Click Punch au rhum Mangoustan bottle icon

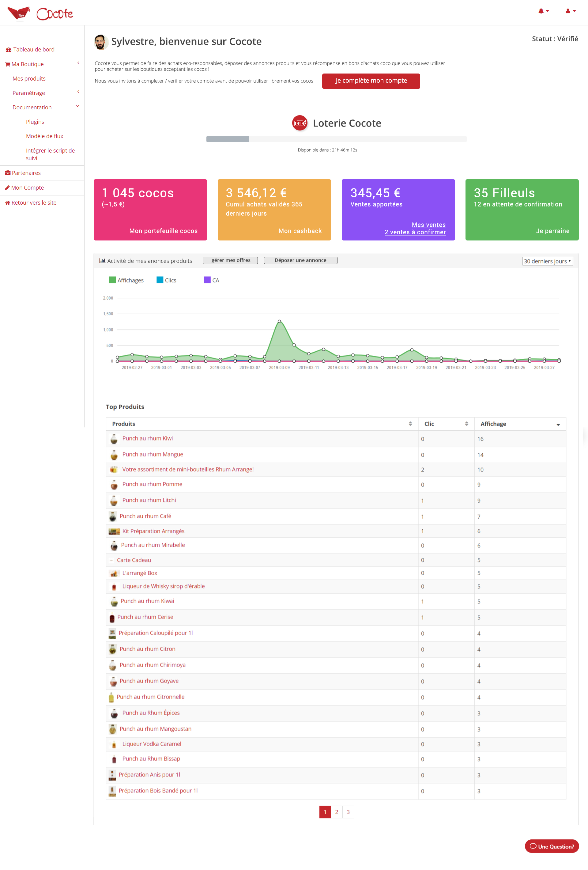click(x=113, y=729)
